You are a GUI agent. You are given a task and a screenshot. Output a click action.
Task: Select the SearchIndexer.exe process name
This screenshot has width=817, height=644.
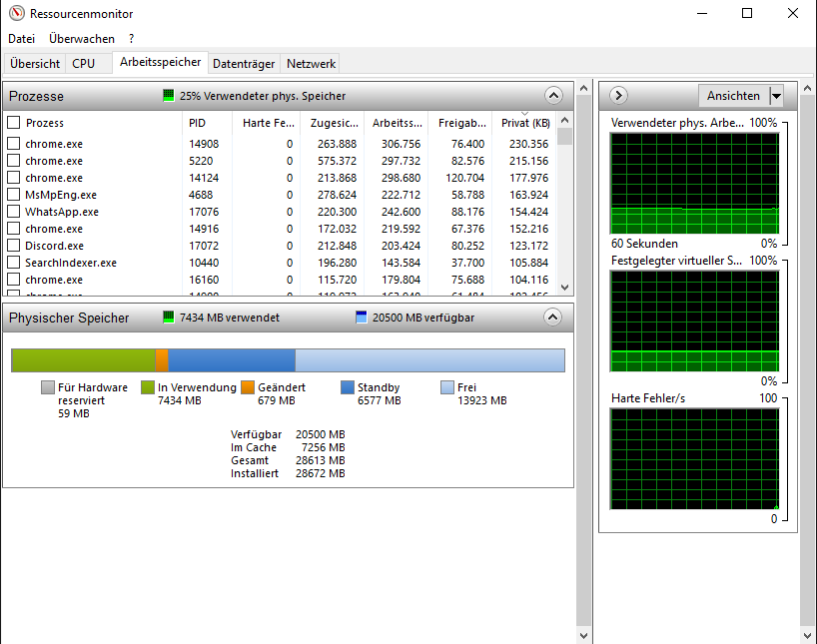click(x=71, y=263)
